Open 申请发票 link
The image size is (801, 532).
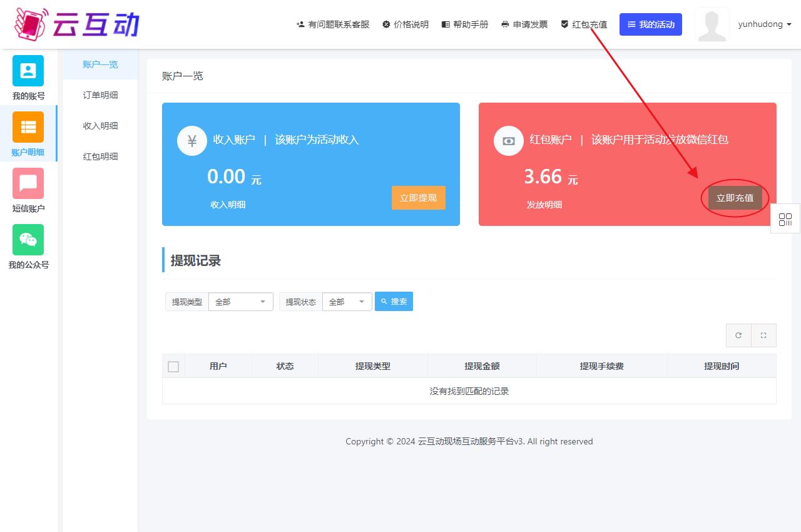pos(524,24)
